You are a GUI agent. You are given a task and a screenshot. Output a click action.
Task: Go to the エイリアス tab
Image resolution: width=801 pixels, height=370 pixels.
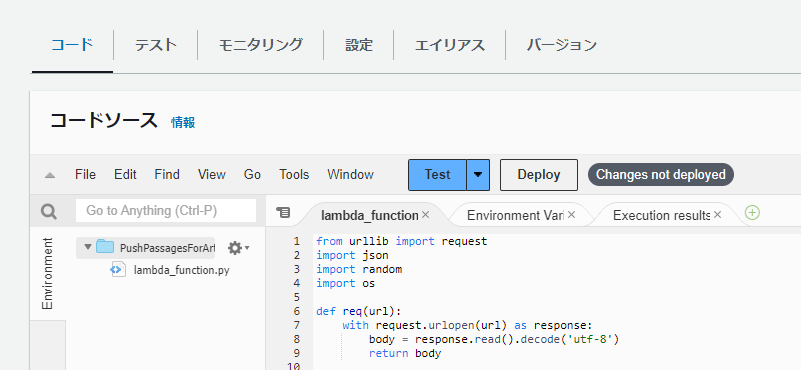coord(450,45)
